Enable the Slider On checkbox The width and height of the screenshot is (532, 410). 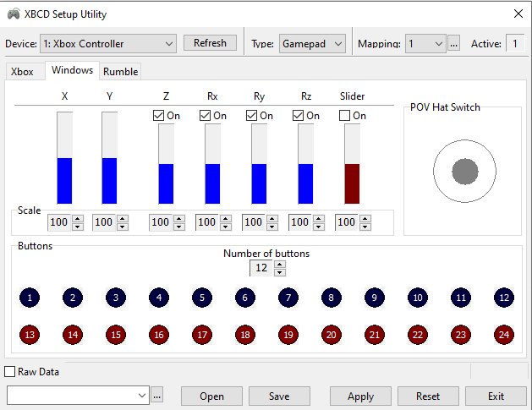click(344, 116)
